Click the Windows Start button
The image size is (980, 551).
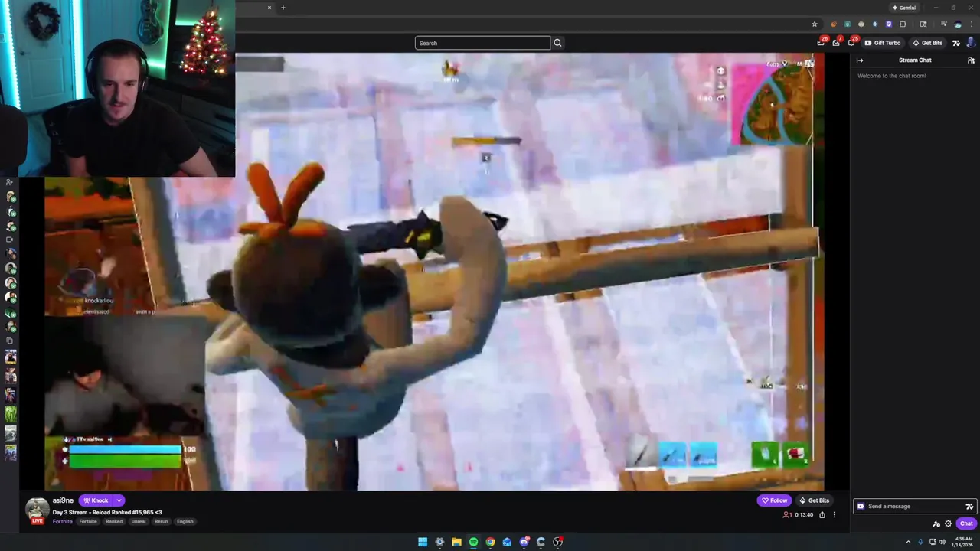pyautogui.click(x=423, y=542)
